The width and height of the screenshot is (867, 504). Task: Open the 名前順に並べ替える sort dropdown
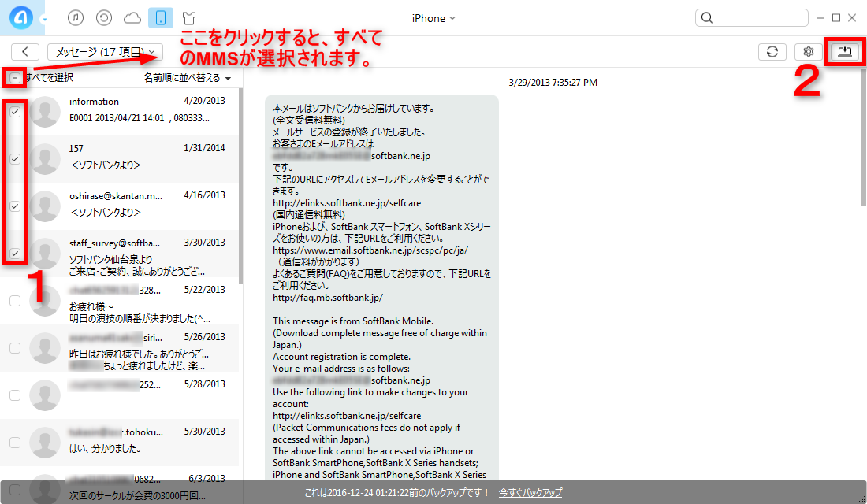click(187, 78)
